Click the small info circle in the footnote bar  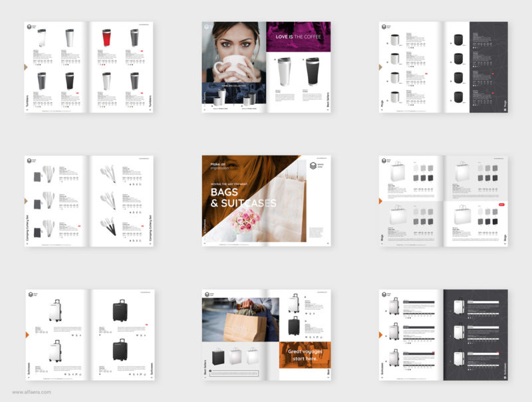click(211, 370)
